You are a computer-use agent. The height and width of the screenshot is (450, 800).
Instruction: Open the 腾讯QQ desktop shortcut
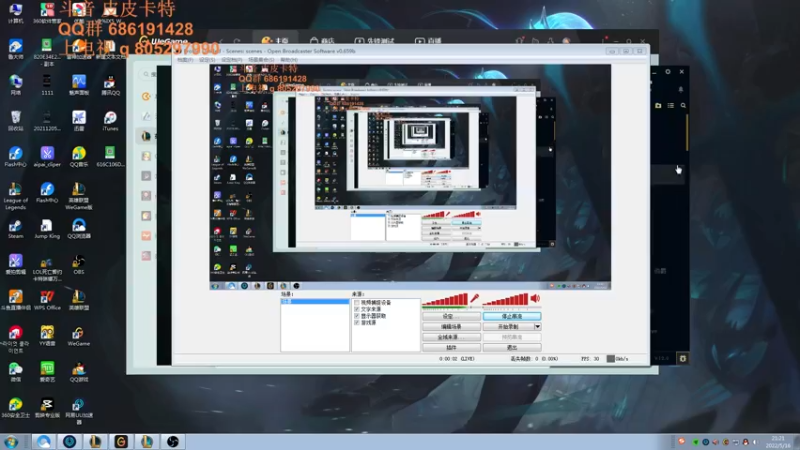coord(110,86)
